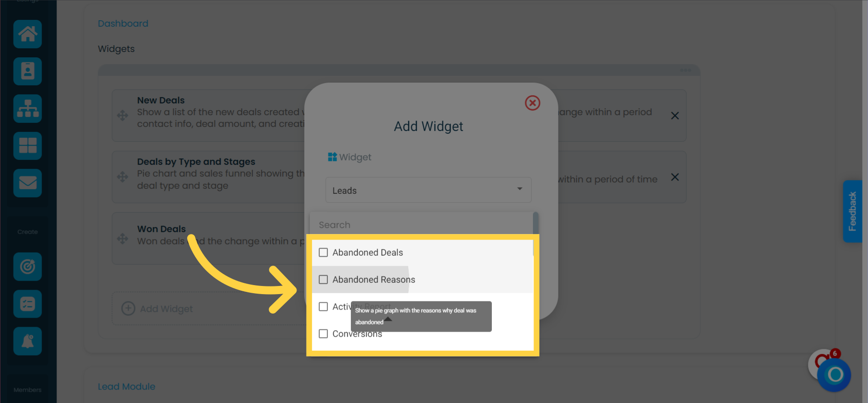Open the Feedback side tab
This screenshot has height=403, width=868.
[853, 211]
